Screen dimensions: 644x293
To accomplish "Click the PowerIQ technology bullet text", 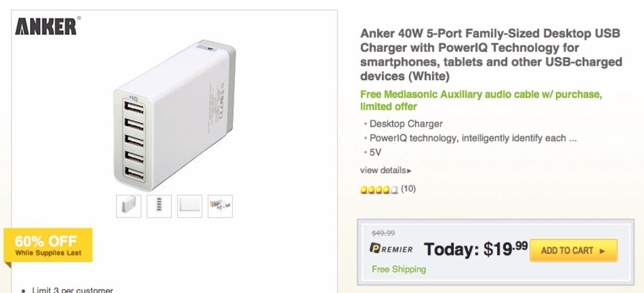I will pyautogui.click(x=473, y=138).
